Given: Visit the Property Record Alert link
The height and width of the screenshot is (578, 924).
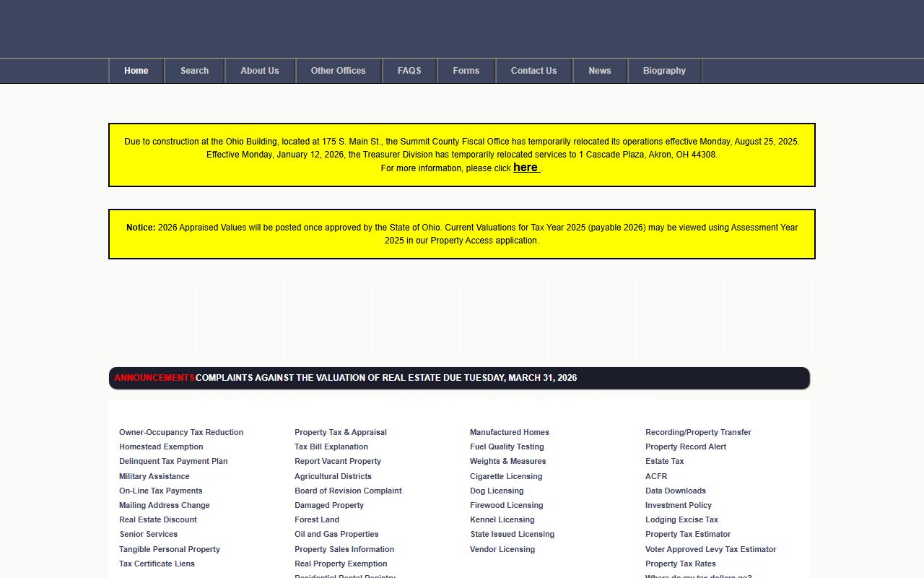Looking at the screenshot, I should (685, 447).
